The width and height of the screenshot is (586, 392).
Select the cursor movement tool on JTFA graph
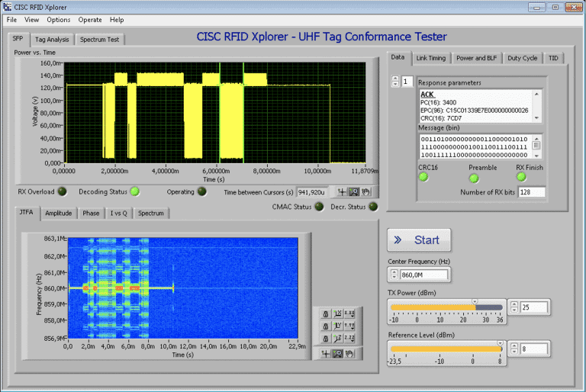[x=326, y=354]
